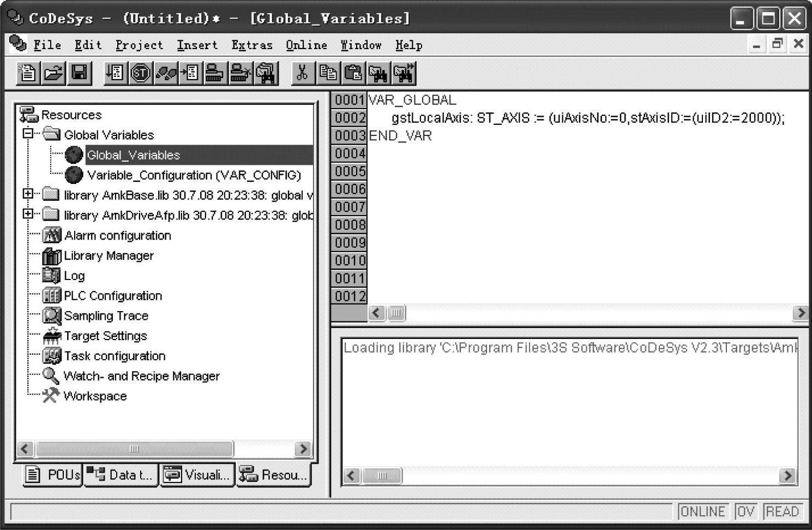Click the Paste clipboard icon

click(x=353, y=73)
